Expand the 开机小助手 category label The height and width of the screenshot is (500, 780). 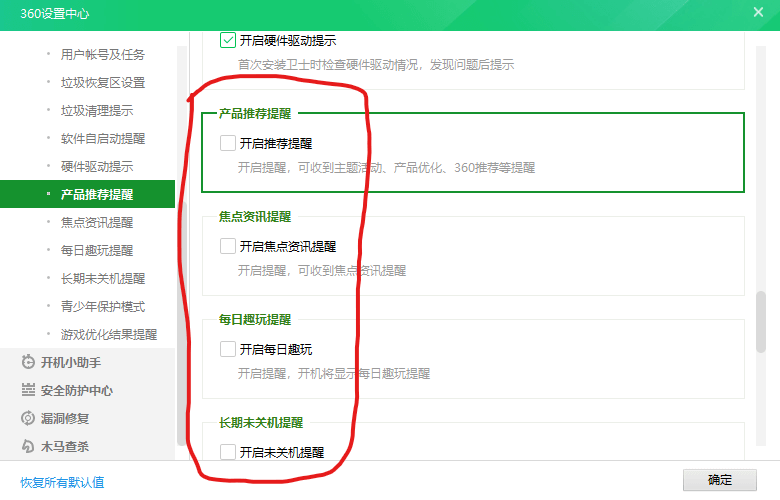point(71,362)
